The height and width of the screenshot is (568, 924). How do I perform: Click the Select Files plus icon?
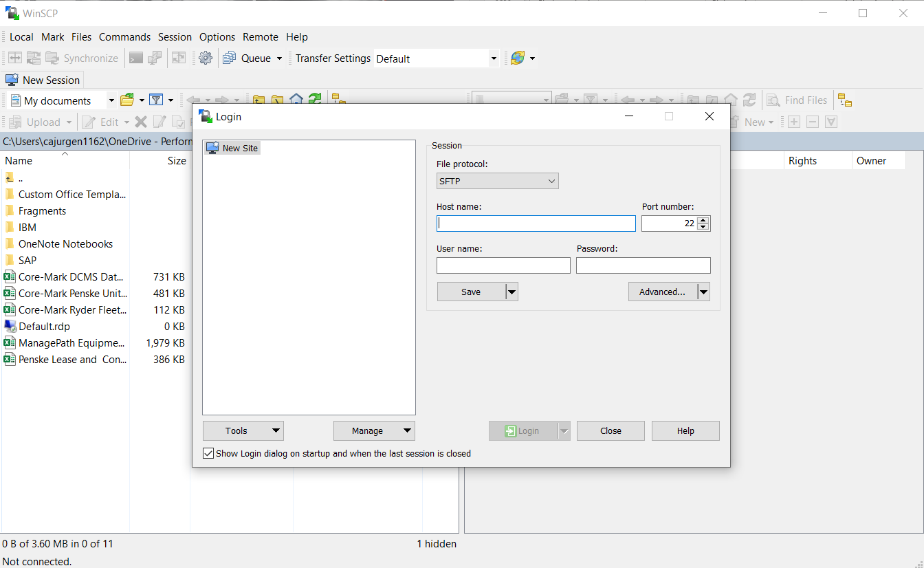coord(794,122)
